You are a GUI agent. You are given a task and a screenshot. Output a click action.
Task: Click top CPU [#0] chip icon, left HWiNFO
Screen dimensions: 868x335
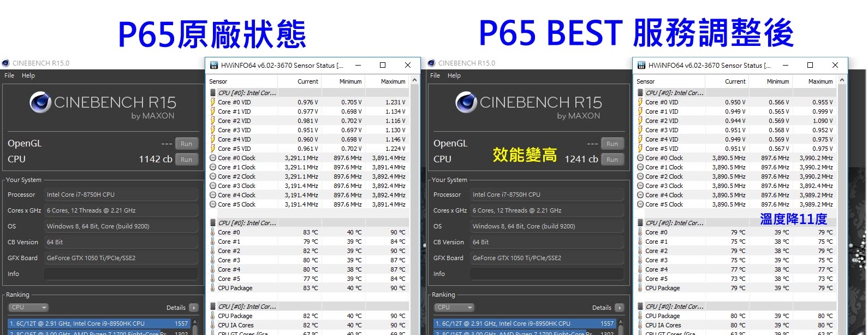tap(213, 93)
